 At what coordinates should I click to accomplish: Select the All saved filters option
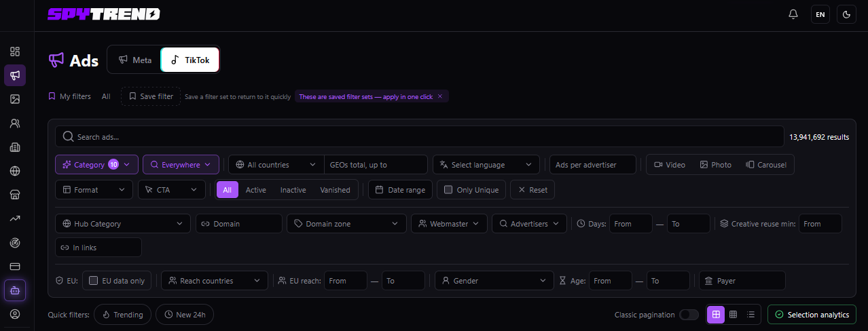tap(106, 96)
